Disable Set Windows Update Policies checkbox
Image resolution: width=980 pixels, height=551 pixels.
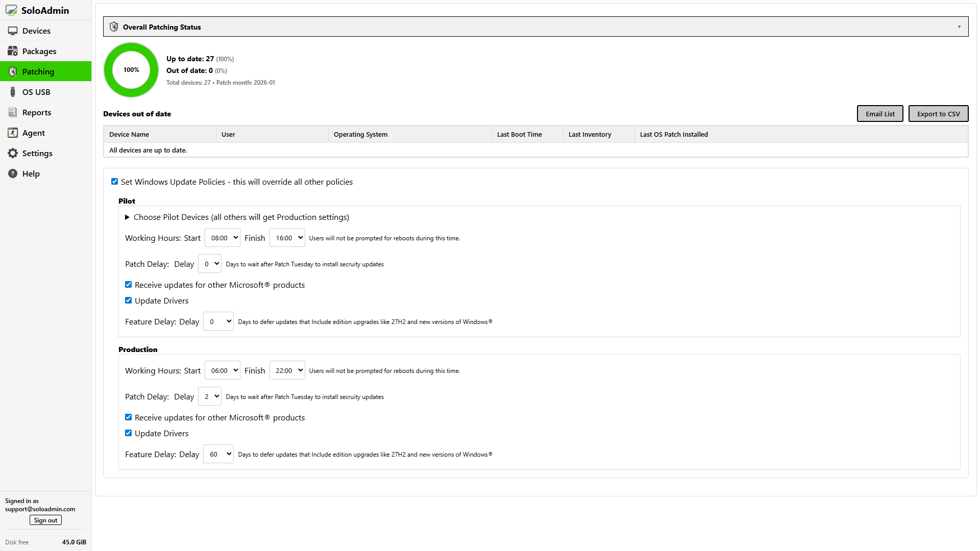click(114, 182)
